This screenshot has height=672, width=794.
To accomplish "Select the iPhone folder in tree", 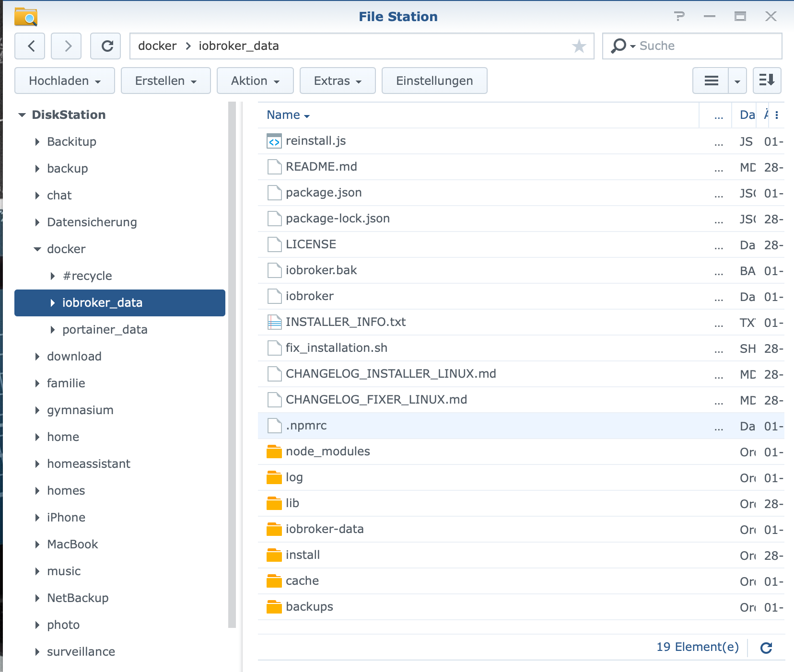I will 66,518.
